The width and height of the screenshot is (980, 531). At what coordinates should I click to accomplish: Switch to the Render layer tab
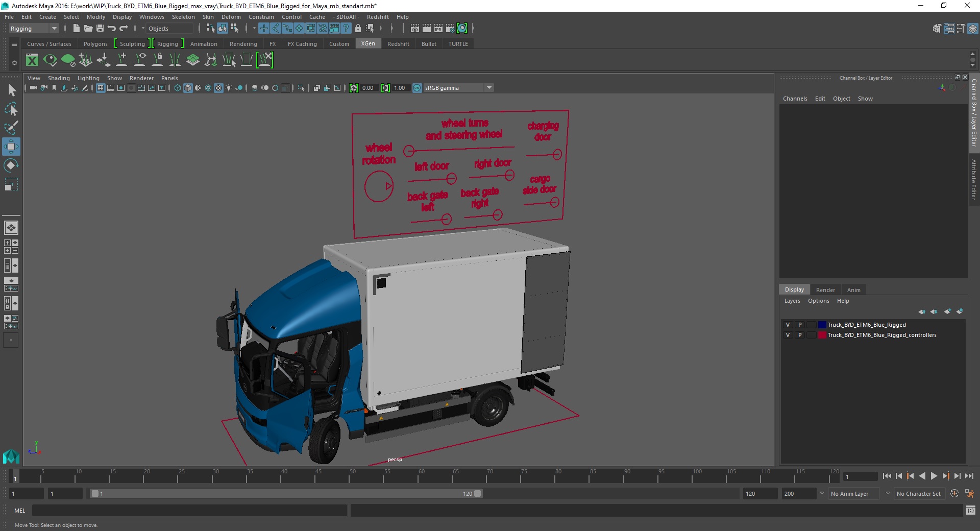click(x=825, y=289)
